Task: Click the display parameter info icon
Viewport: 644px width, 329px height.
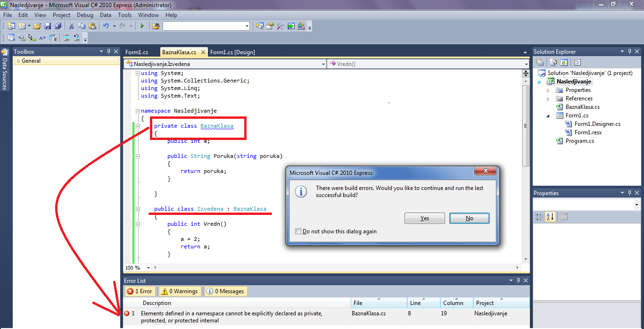Action: (22, 38)
